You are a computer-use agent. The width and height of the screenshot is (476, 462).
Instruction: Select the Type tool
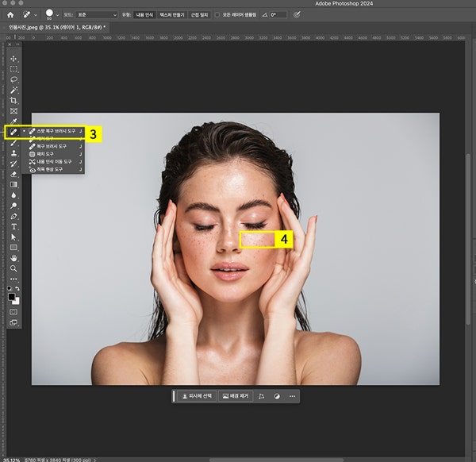point(14,226)
